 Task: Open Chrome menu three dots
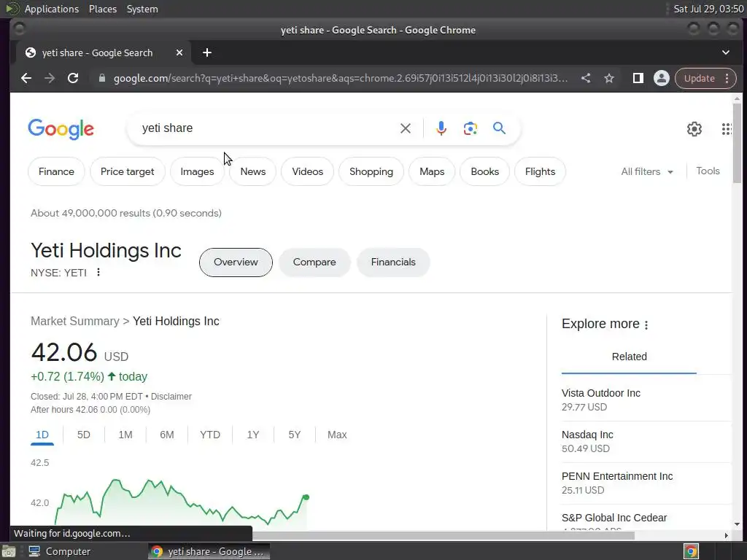tap(727, 78)
